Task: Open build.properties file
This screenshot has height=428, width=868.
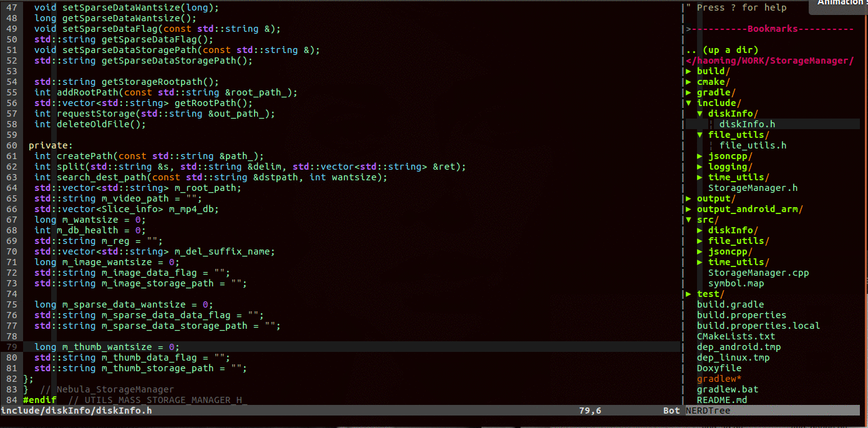Action: coord(741,315)
